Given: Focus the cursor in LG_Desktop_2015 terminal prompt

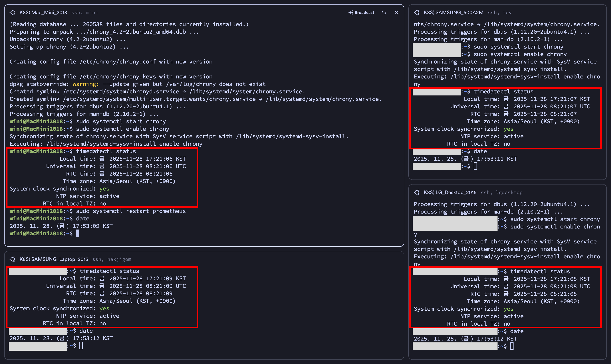Looking at the screenshot, I should (512, 346).
